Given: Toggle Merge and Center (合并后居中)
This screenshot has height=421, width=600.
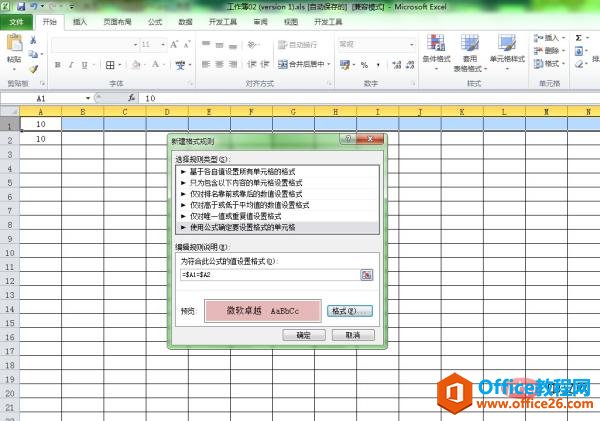Looking at the screenshot, I should pyautogui.click(x=301, y=64).
